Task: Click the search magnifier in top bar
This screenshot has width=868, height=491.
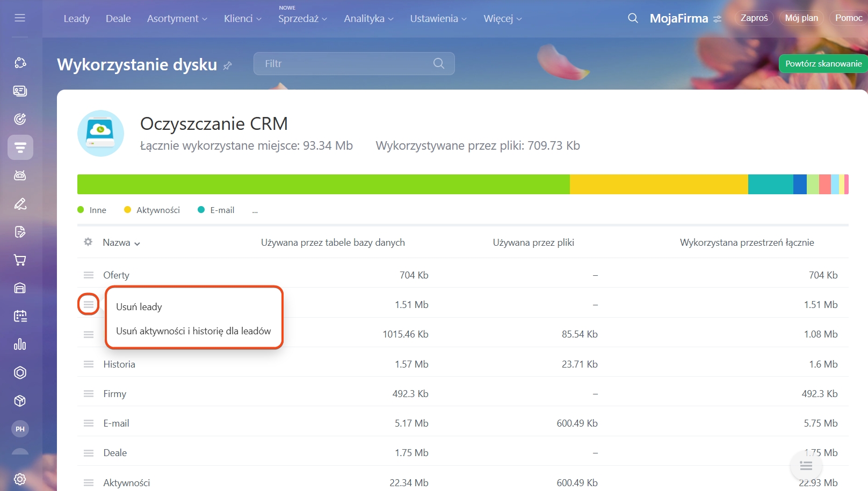Action: [633, 18]
